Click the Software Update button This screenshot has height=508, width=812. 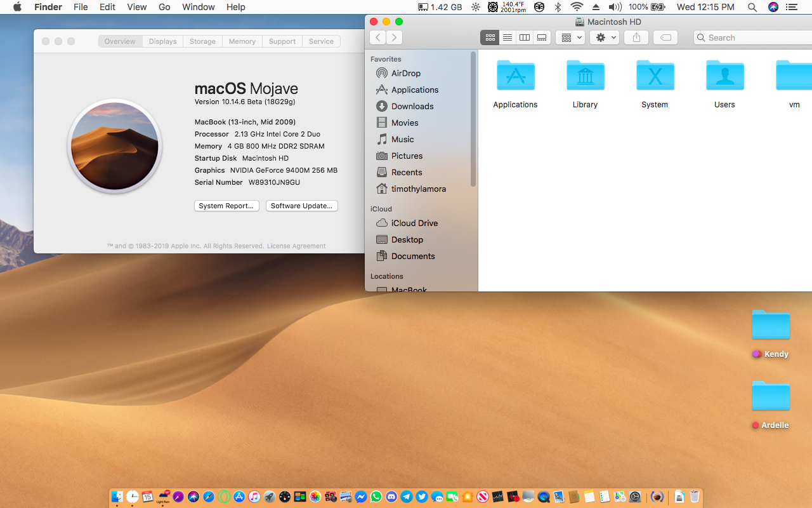coord(302,206)
